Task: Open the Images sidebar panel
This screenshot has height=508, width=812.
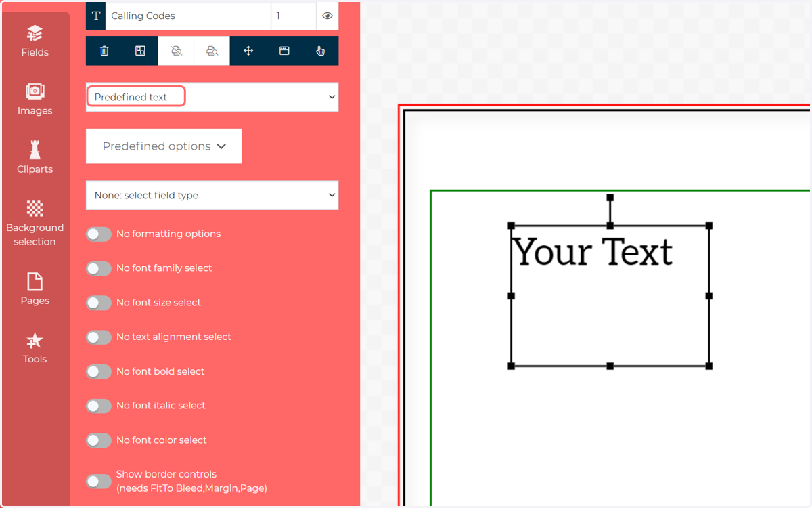Action: 35,100
